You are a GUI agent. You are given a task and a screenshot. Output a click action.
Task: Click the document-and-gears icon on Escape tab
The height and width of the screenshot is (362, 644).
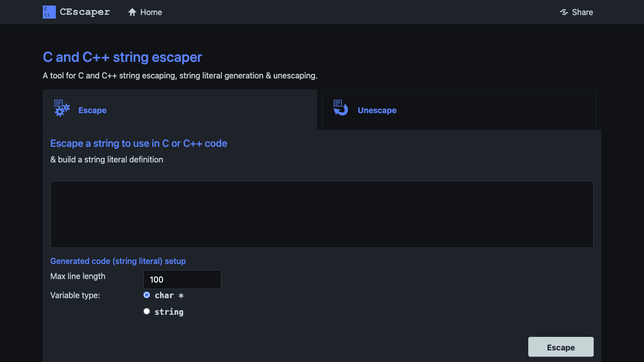point(61,108)
